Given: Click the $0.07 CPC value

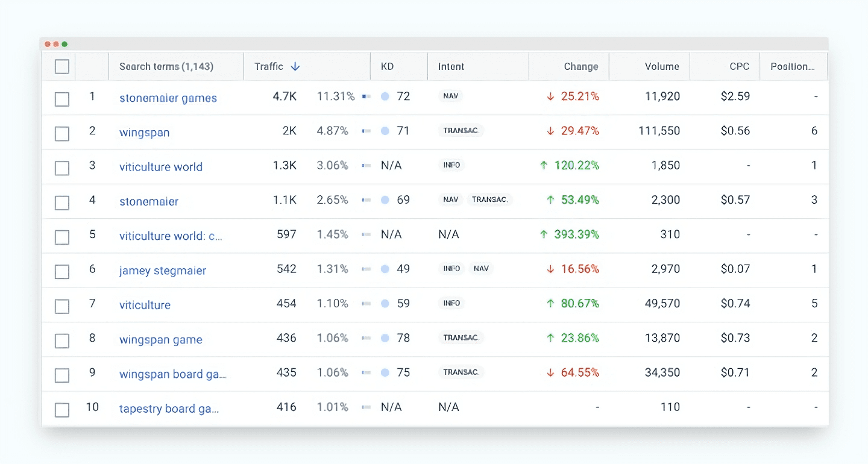Looking at the screenshot, I should [x=735, y=269].
